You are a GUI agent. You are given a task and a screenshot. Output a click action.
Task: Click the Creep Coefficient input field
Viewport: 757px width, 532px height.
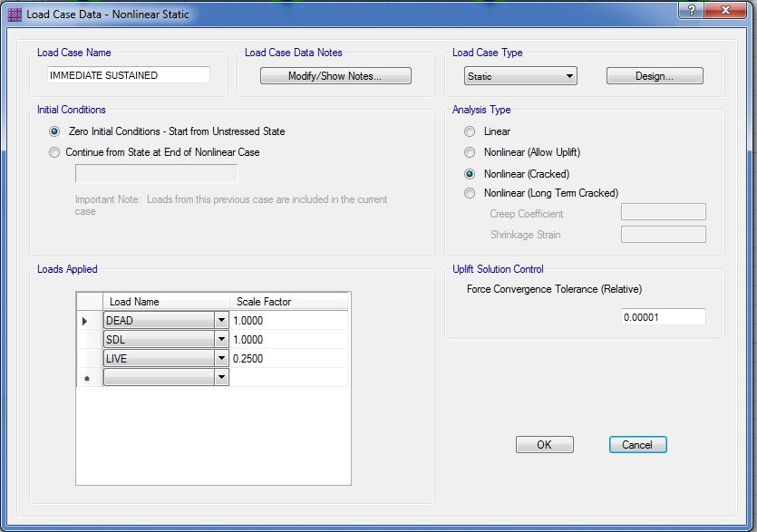click(664, 212)
